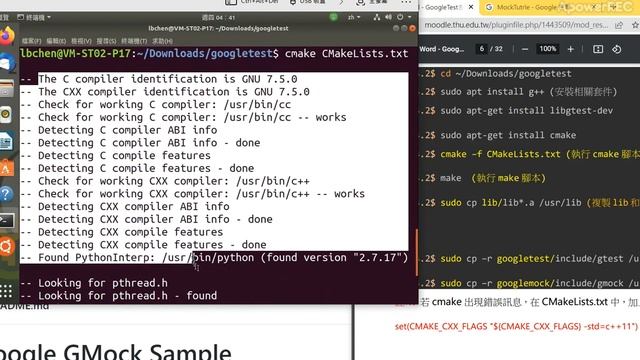Open the terminal Terminal (T) menu
The image size is (640, 360).
click(134, 41)
